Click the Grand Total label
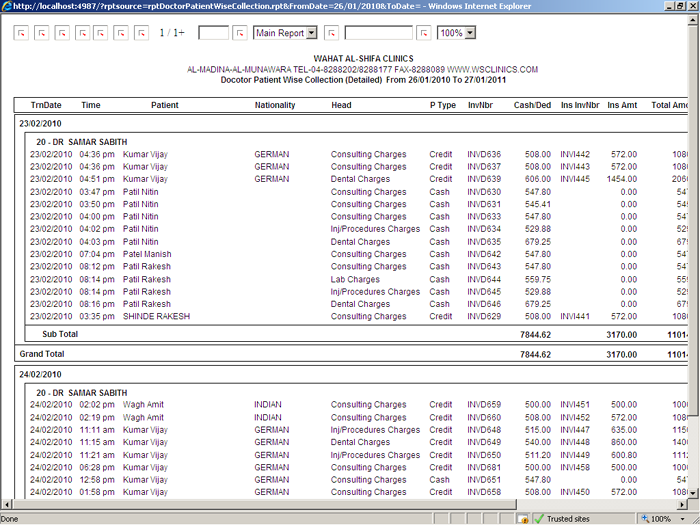 click(42, 354)
